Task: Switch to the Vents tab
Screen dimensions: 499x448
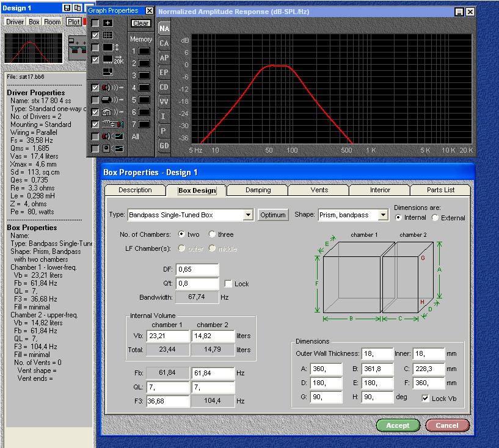Action: click(319, 190)
